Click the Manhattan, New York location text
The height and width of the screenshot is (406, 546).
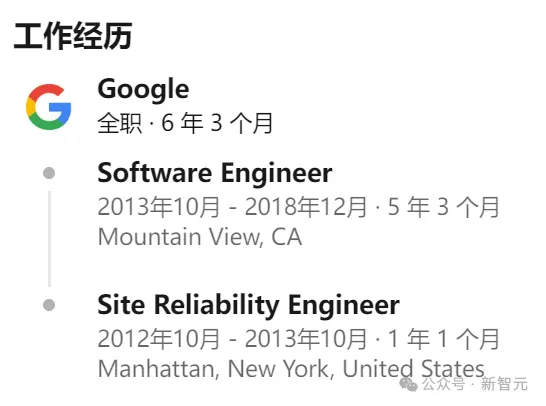click(x=214, y=369)
